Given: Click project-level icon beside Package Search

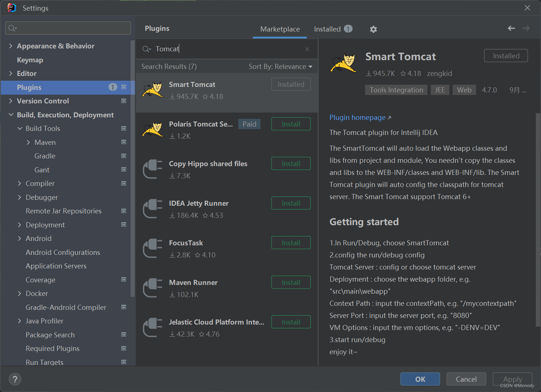Looking at the screenshot, I should point(124,334).
